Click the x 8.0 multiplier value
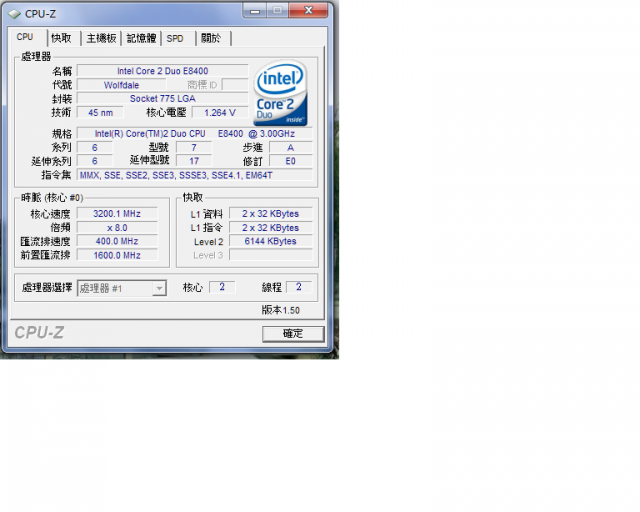Viewport: 640px width, 512px height. pos(117,228)
